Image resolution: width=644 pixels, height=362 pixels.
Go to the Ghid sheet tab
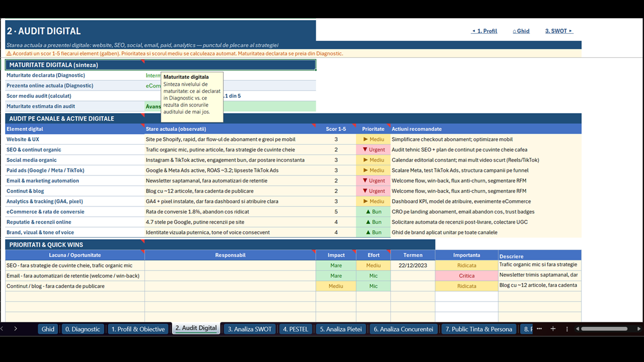click(x=48, y=329)
